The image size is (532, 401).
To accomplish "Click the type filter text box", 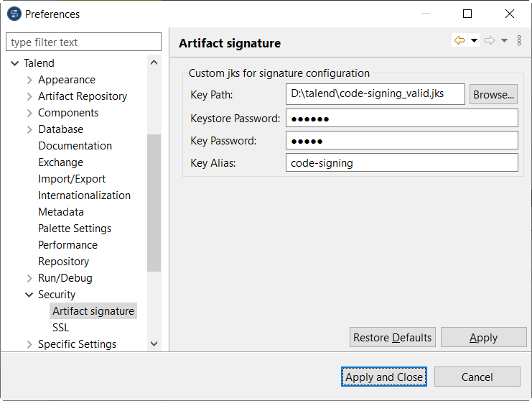I will tap(84, 42).
